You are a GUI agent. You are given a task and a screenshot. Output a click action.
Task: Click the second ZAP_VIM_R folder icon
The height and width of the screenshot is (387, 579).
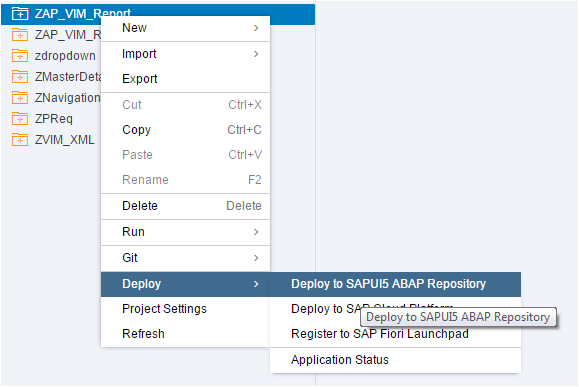(x=20, y=35)
